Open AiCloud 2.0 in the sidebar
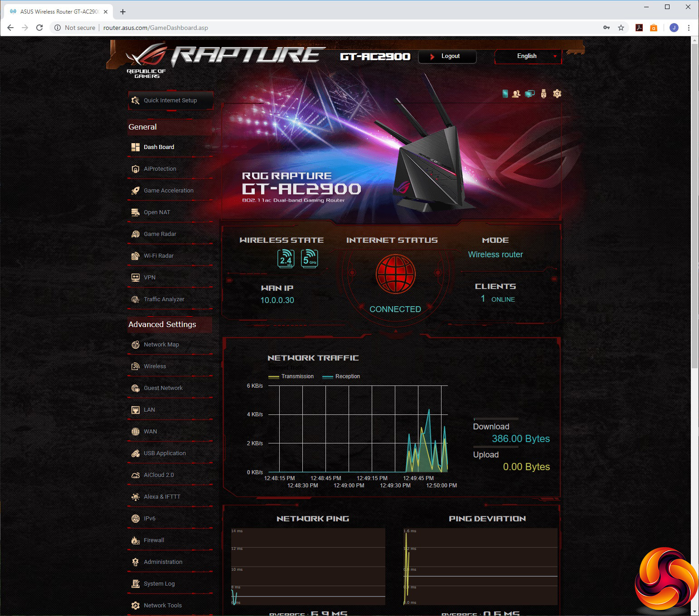Image resolution: width=699 pixels, height=616 pixels. click(170, 475)
